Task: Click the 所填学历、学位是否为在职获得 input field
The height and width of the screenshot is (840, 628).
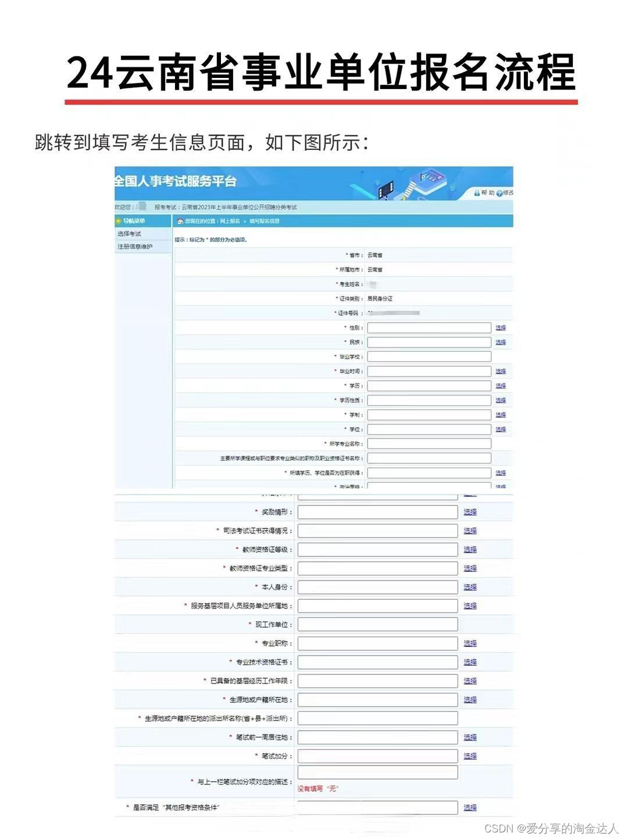Action: coord(429,473)
